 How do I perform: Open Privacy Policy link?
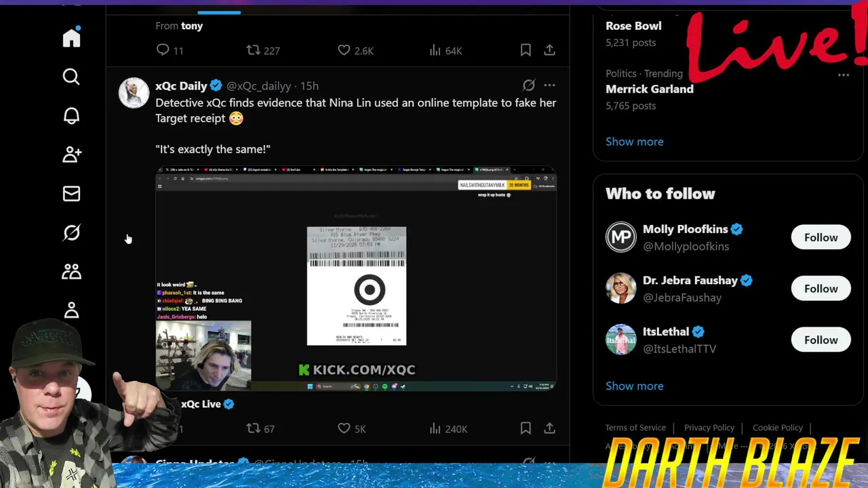click(709, 428)
